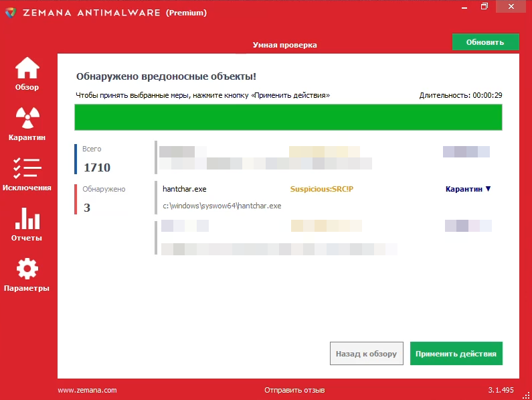Click the Zemana shield logo
The width and height of the screenshot is (532, 400).
11,13
